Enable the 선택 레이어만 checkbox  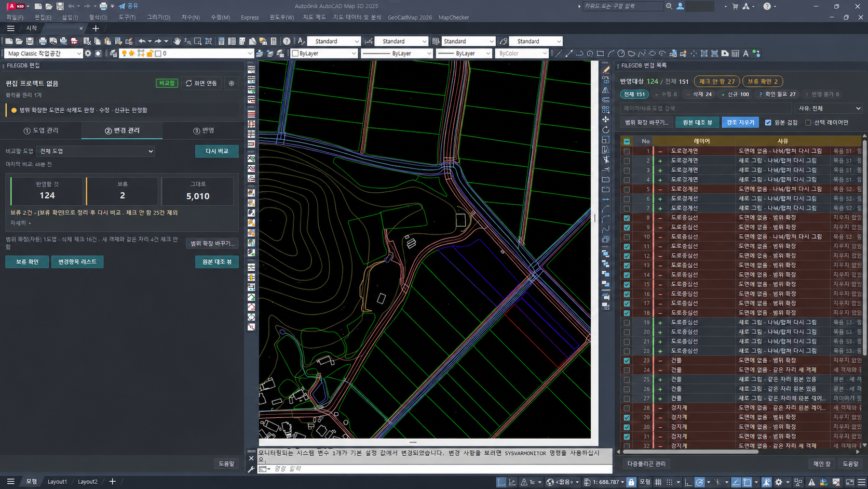tap(808, 123)
